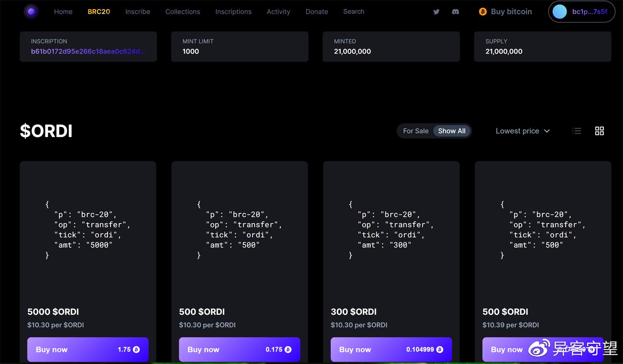
Task: Open the Inscribe page
Action: pyautogui.click(x=137, y=12)
